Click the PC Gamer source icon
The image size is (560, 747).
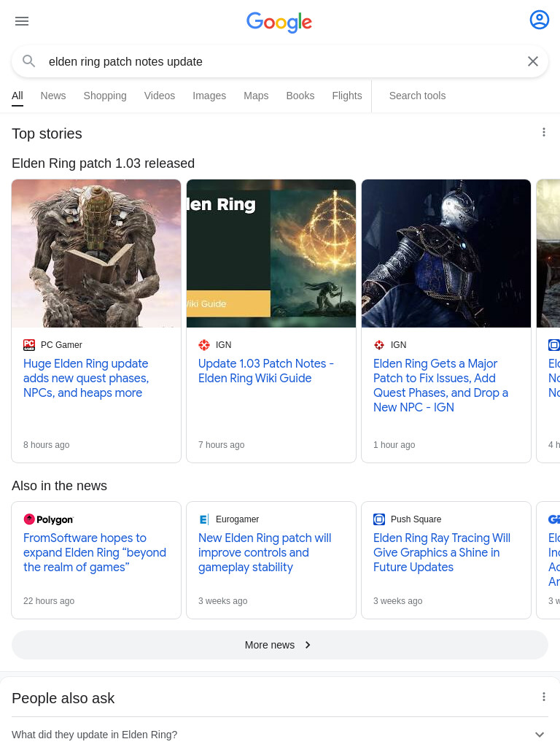pyautogui.click(x=29, y=345)
